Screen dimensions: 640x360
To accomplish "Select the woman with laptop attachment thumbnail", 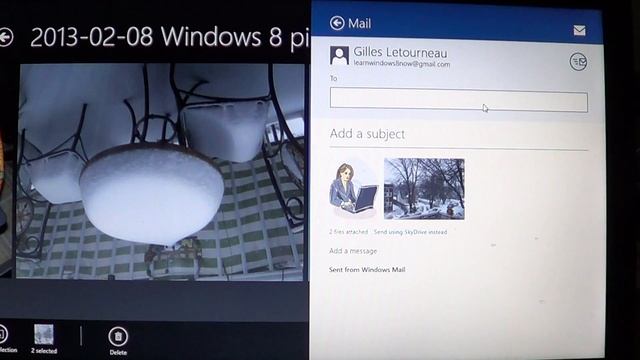I will click(354, 189).
